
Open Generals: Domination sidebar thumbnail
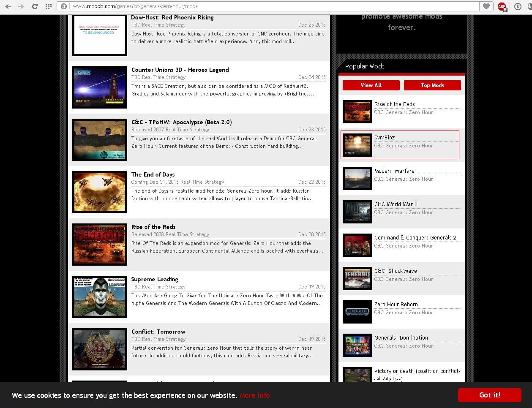(x=357, y=345)
